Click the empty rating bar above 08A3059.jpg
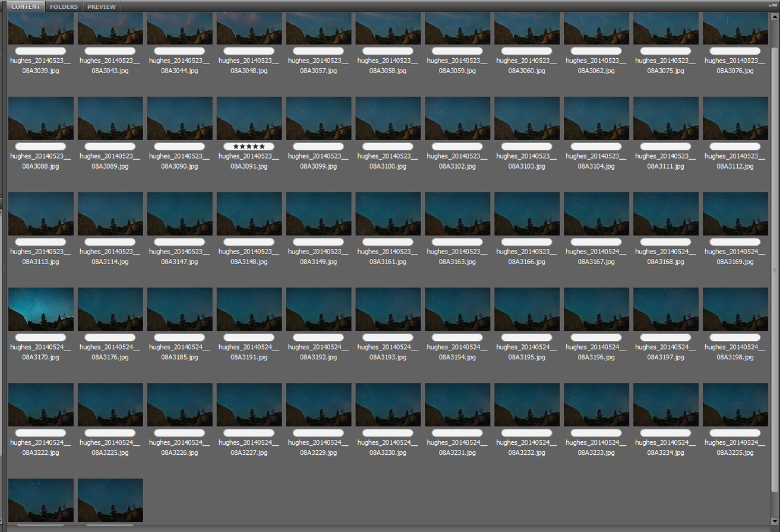 point(457,51)
